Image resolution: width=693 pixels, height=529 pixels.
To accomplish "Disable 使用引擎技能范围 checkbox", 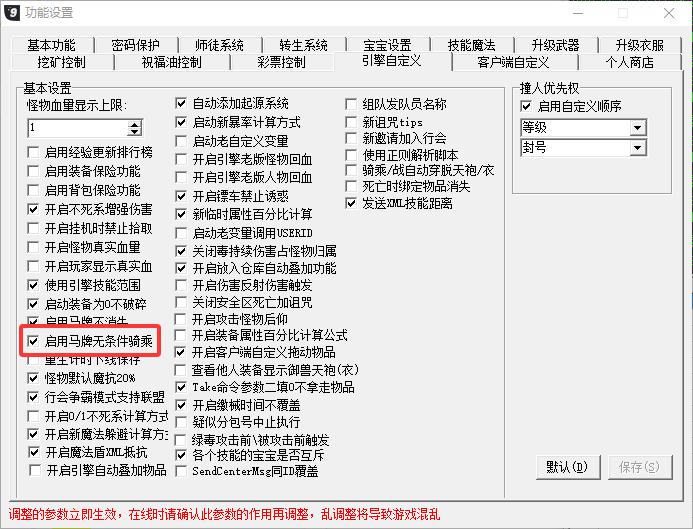I will coord(33,285).
